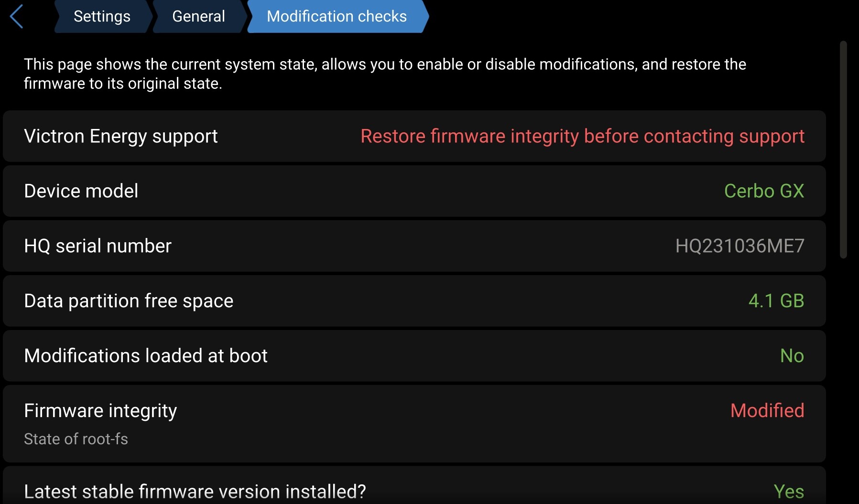Click the 4.1 GB free space value
The width and height of the screenshot is (859, 504).
[776, 301]
